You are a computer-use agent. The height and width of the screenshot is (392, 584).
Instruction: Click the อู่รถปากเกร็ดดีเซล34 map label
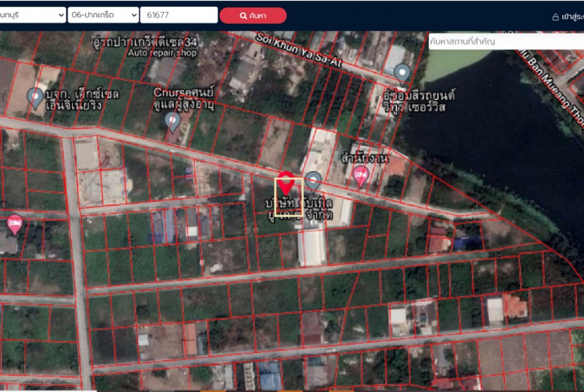pyautogui.click(x=145, y=42)
